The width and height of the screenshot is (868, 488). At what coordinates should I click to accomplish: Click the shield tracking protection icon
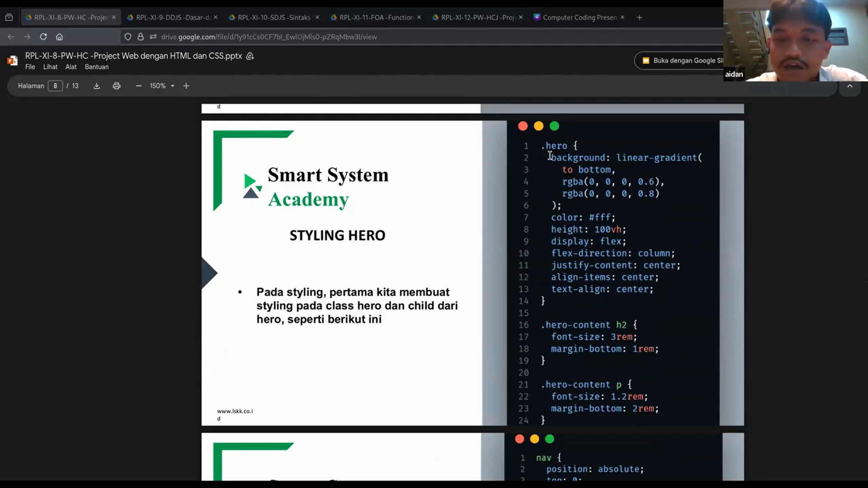coord(128,37)
